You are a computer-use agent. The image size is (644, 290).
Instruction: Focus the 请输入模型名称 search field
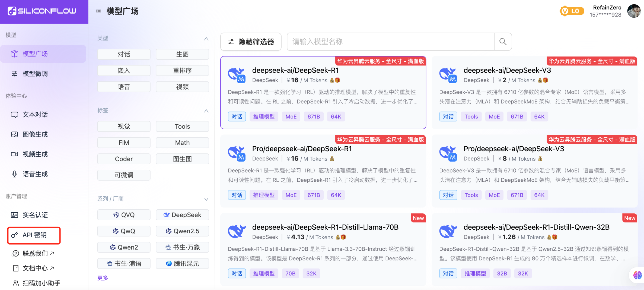pyautogui.click(x=391, y=42)
